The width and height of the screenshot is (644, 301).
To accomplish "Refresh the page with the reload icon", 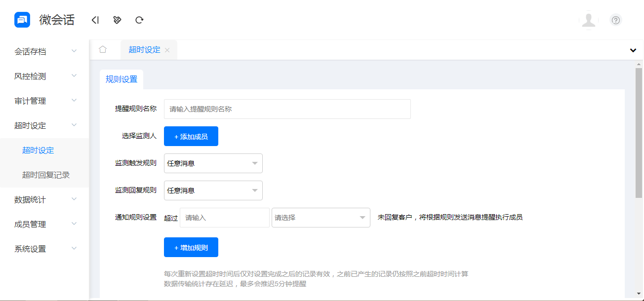I will click(x=139, y=20).
